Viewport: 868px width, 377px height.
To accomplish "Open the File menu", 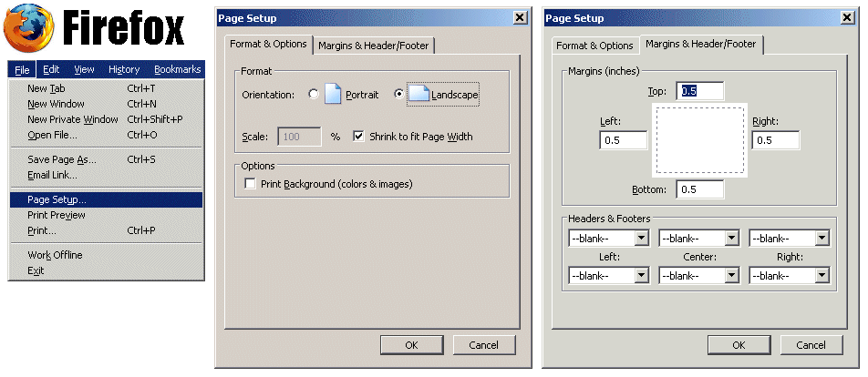I will click(x=22, y=69).
